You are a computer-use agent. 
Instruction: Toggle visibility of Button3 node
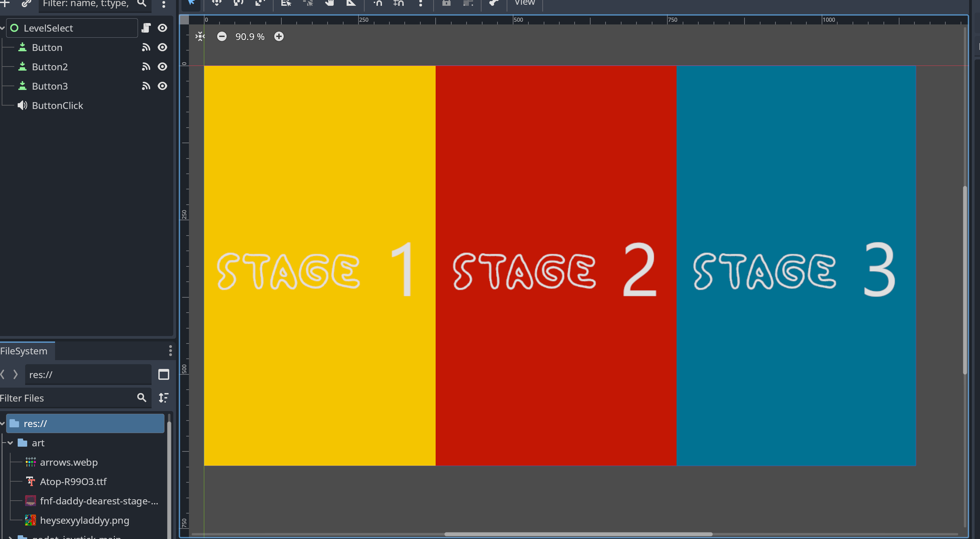click(x=162, y=86)
